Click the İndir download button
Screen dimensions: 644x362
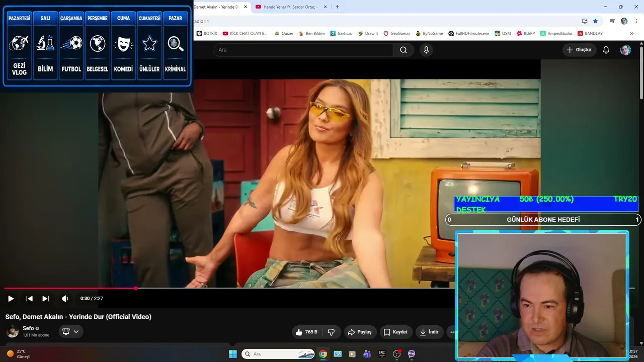[429, 332]
